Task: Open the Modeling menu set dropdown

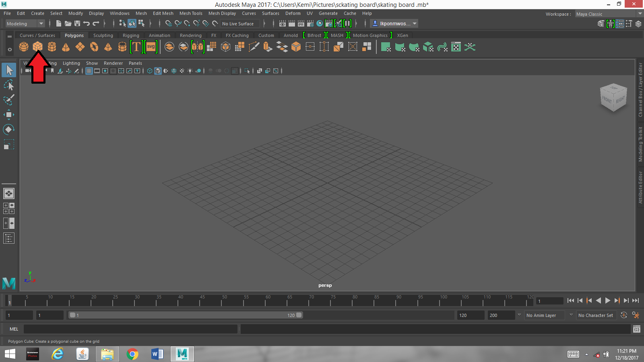Action: coord(25,24)
